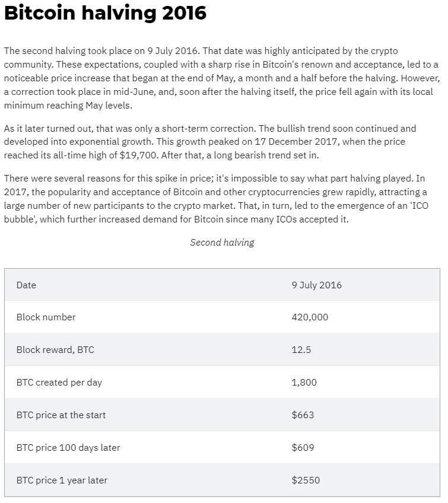The image size is (448, 503).
Task: Click the "BTC created per day" label
Action: pos(59,382)
